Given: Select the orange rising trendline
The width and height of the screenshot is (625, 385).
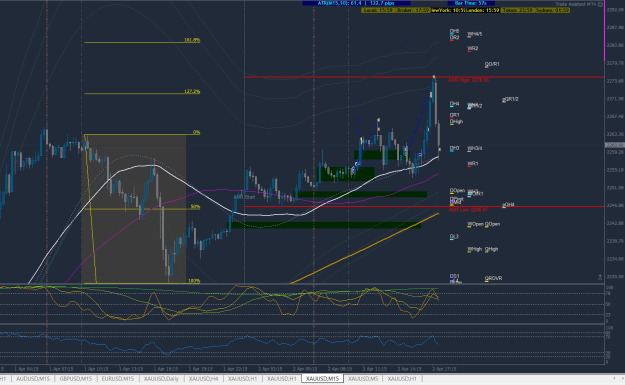Looking at the screenshot, I should pos(365,249).
